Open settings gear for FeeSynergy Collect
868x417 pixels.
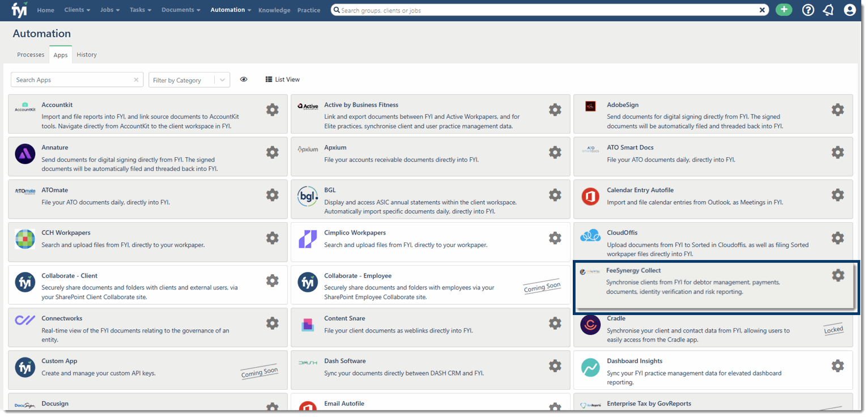click(838, 275)
